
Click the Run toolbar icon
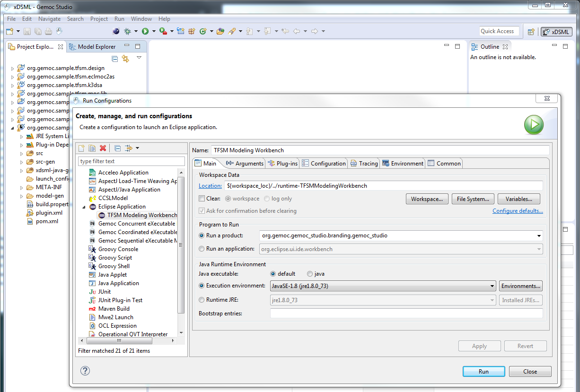[x=145, y=30]
